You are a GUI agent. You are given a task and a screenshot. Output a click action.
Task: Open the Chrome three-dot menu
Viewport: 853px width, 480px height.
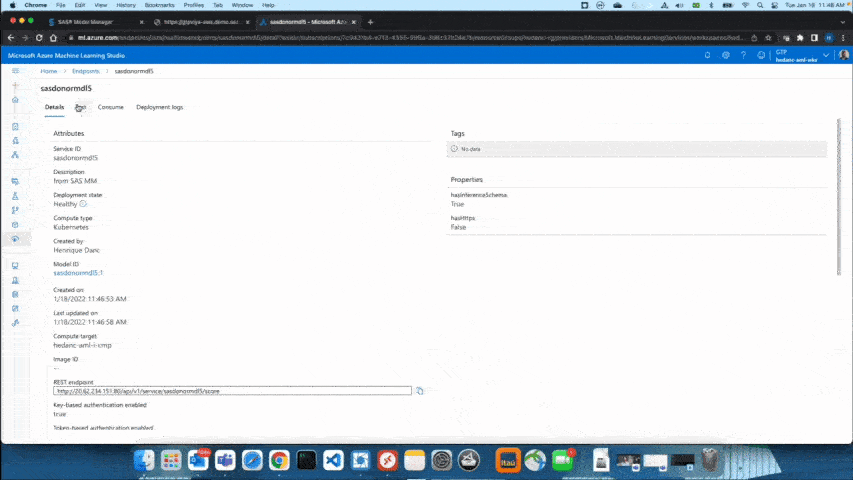click(x=843, y=38)
